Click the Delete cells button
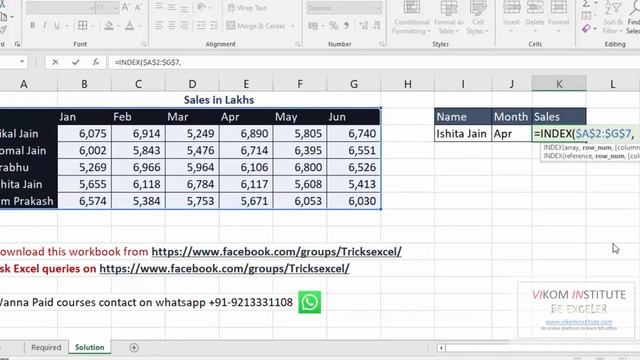This screenshot has height=360, width=640. pos(535,17)
